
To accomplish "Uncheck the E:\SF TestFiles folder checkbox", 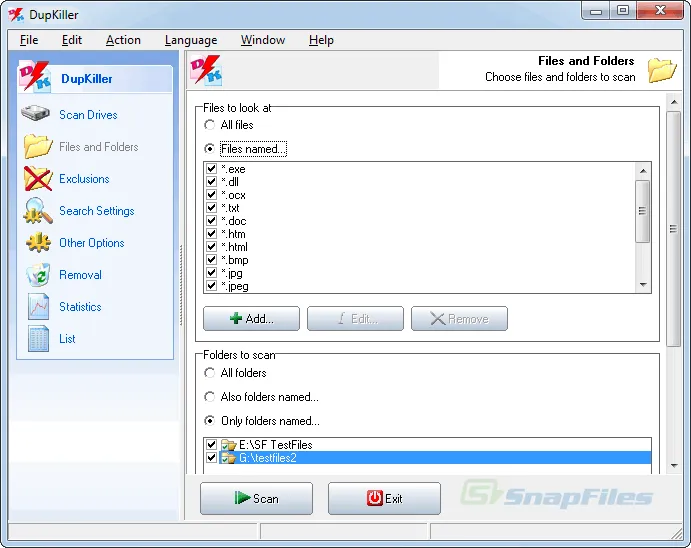I will tap(212, 444).
